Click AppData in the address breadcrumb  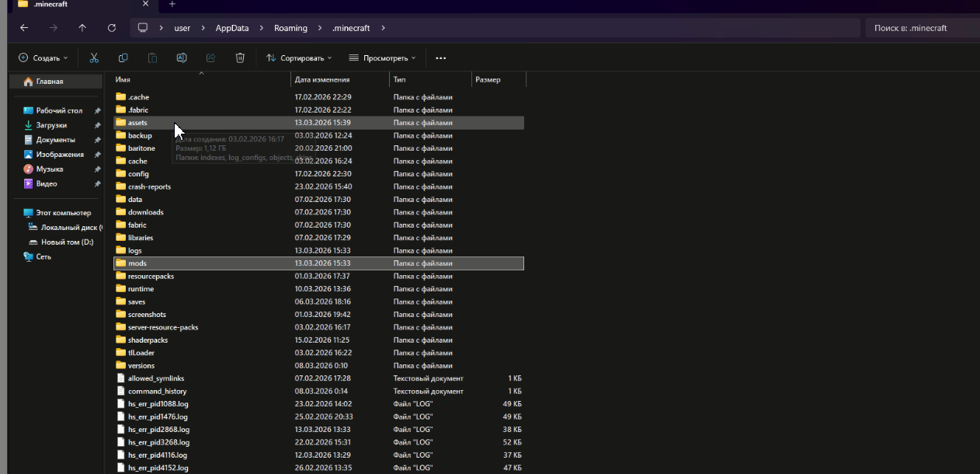pyautogui.click(x=232, y=28)
